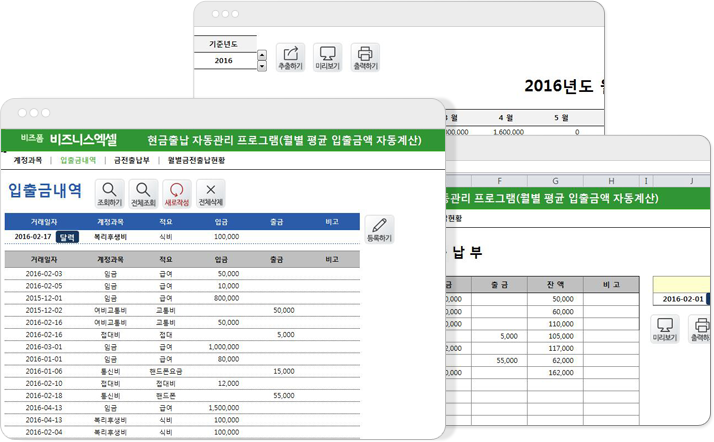Decrease 기준년도 with the down spinner arrow
This screenshot has height=442, width=714.
click(262, 66)
